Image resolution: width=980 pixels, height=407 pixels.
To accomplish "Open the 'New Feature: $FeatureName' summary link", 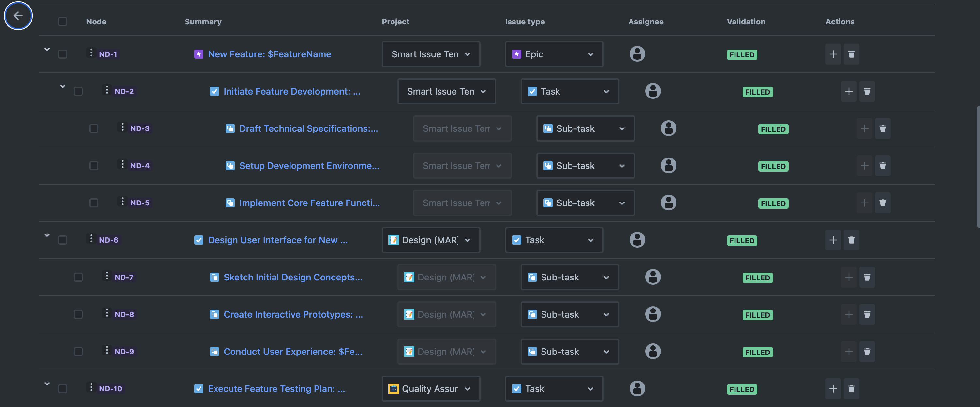I will point(269,54).
